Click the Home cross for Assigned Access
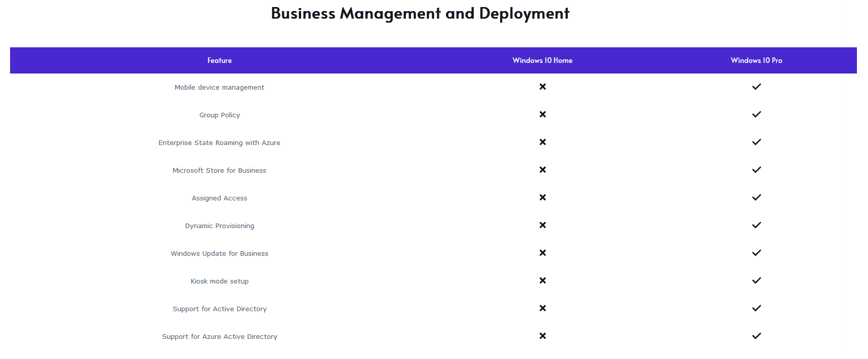868x359 pixels. pos(542,197)
